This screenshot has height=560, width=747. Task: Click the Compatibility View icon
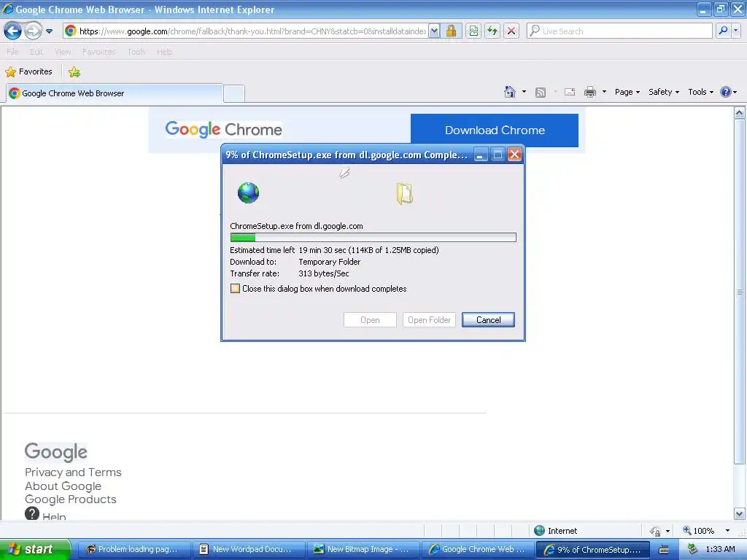coord(473,31)
